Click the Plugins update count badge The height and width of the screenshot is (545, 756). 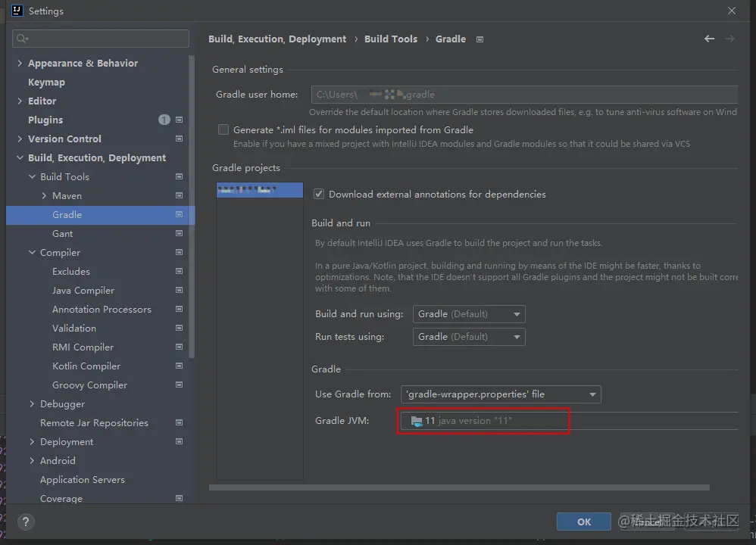point(164,120)
